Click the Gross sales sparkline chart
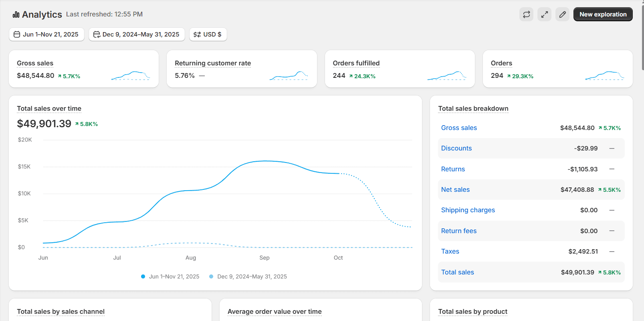This screenshot has height=321, width=644. (x=131, y=75)
